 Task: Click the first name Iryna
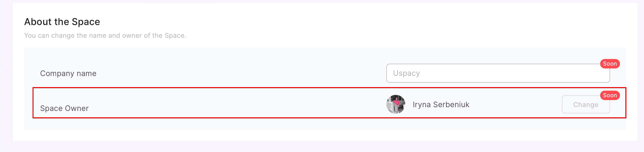tap(422, 105)
